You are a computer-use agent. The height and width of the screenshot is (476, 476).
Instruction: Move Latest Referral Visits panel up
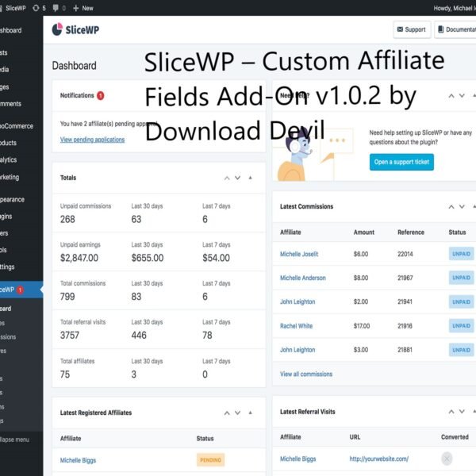451,412
